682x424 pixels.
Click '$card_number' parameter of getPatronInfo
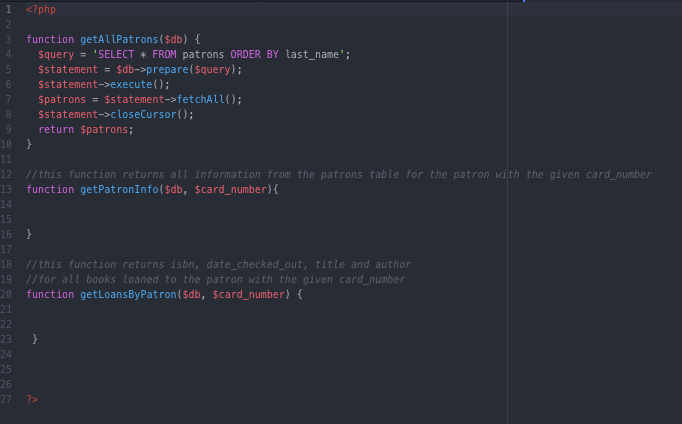click(x=231, y=190)
